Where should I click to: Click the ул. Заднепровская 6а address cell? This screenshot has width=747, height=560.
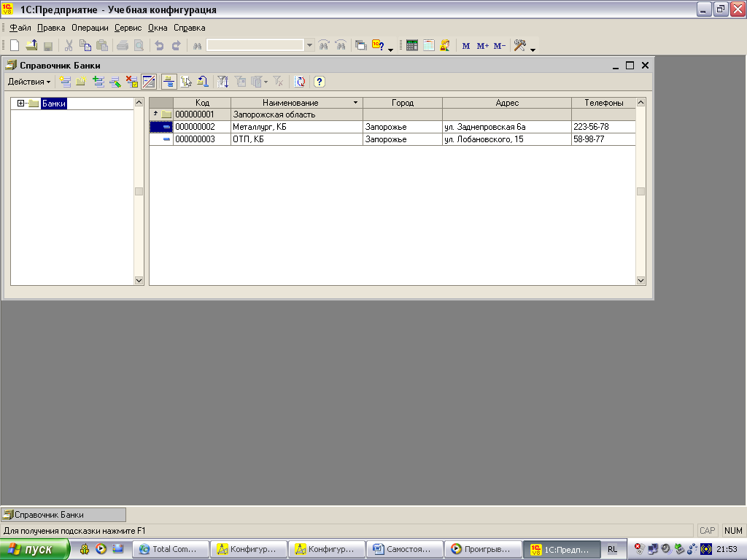click(x=507, y=127)
